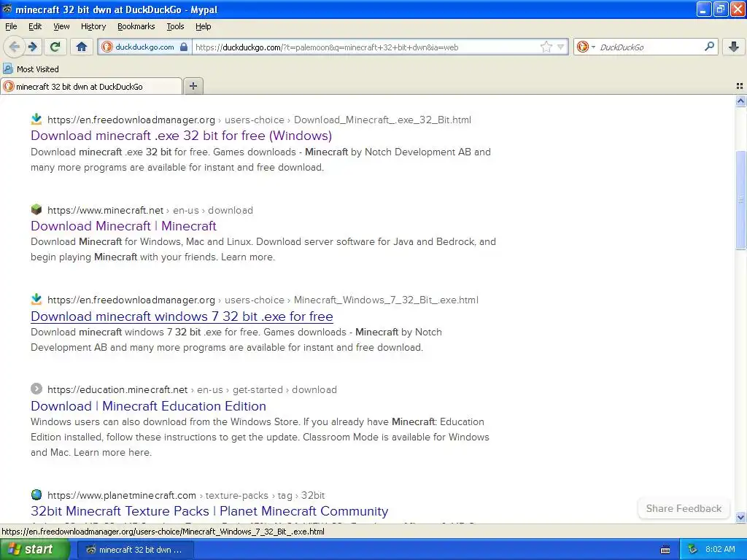Open the Downloads arrow button

coord(734,47)
